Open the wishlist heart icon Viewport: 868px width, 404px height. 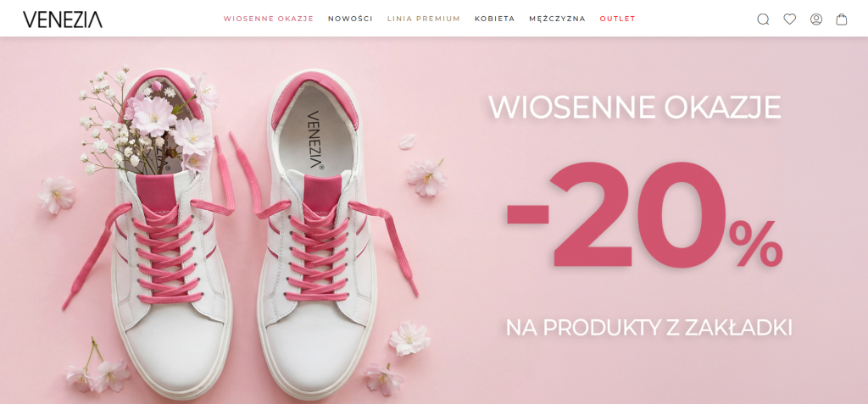[789, 19]
